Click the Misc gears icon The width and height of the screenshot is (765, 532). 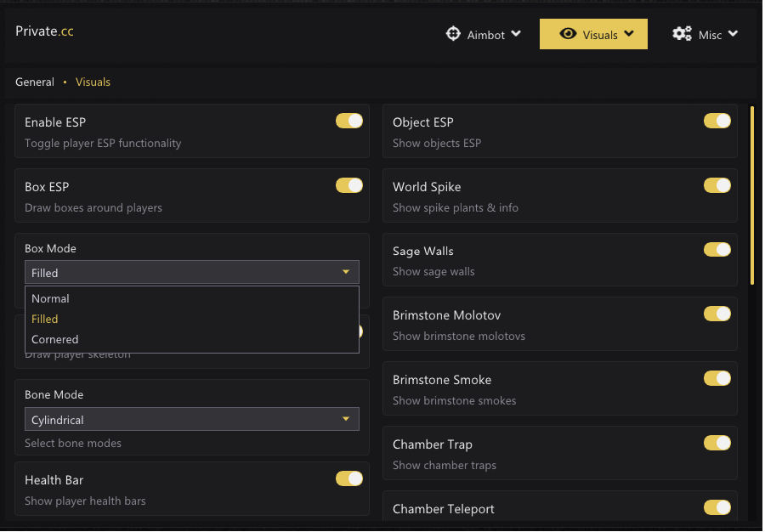point(682,34)
